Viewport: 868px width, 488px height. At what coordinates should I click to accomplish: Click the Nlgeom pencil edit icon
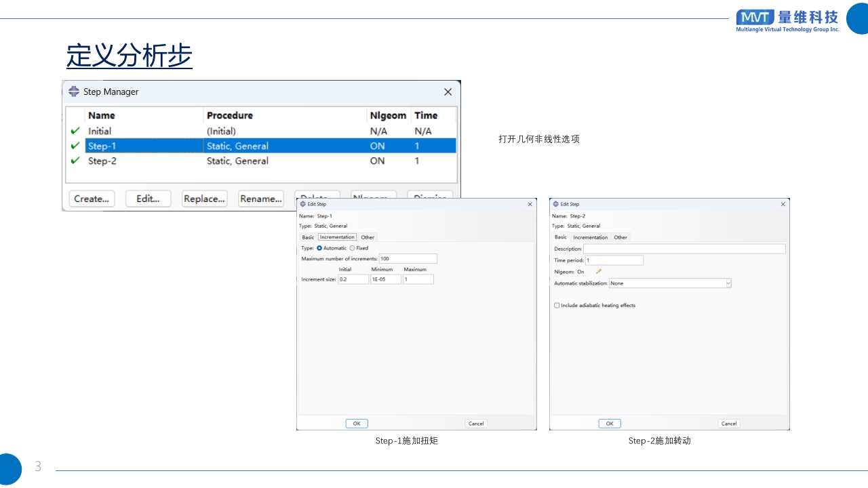click(599, 272)
